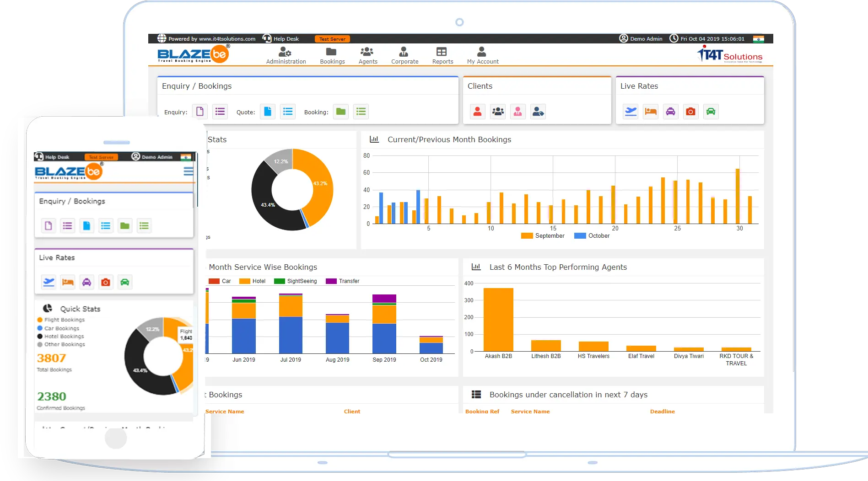Viewport: 868px width, 481px height.
Task: Click bar chart icon beside Current/Previous Month Bookings
Action: [374, 139]
